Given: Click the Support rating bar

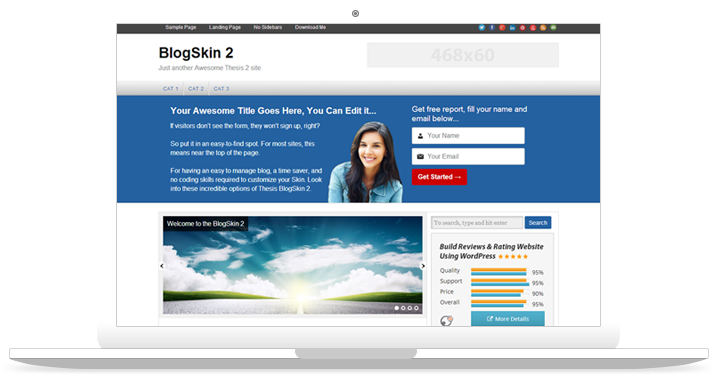Looking at the screenshot, I should click(499, 282).
